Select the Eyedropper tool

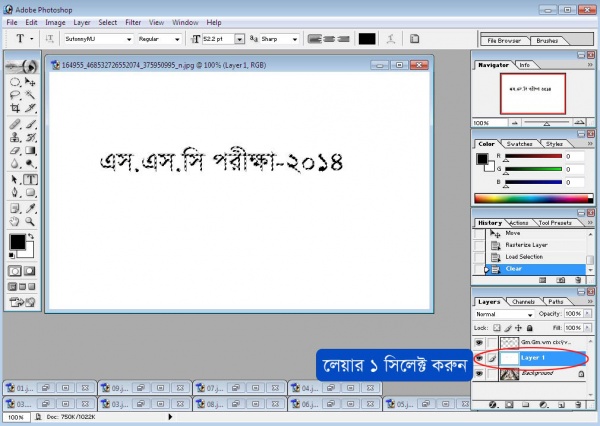click(30, 208)
